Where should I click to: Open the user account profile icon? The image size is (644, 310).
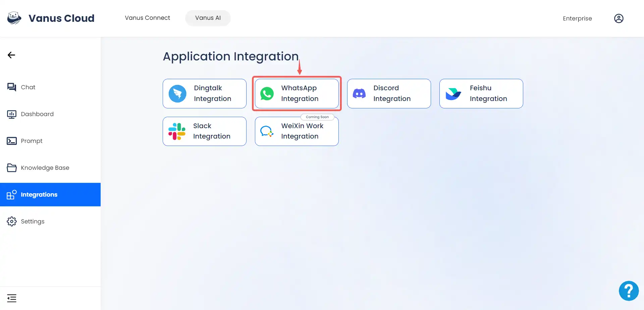pyautogui.click(x=619, y=18)
